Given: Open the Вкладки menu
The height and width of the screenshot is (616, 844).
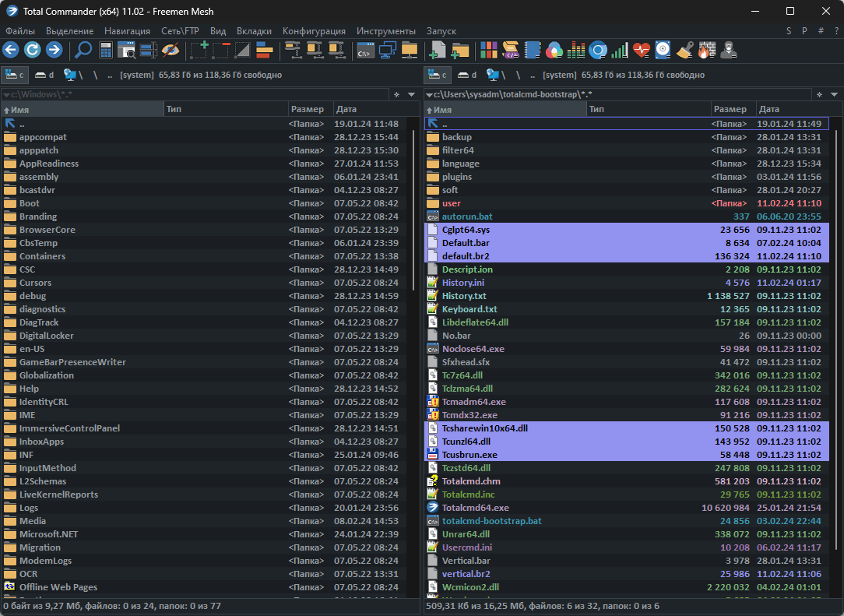Looking at the screenshot, I should click(254, 31).
